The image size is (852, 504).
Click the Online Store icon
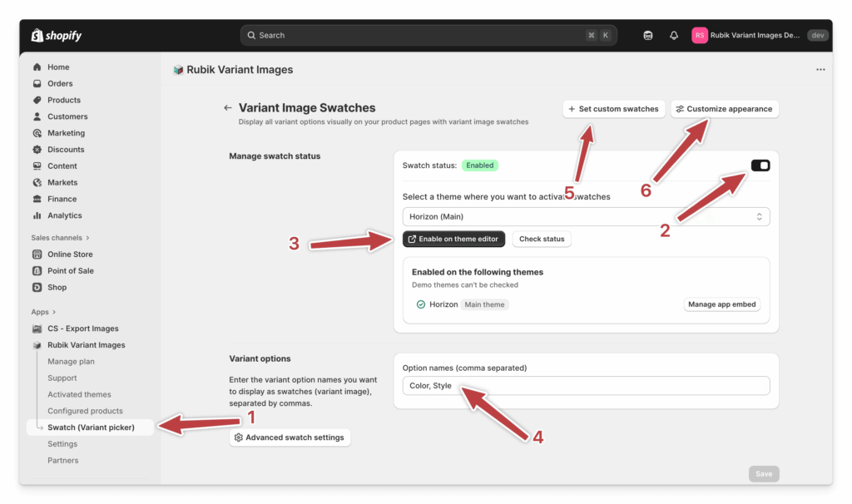tap(37, 254)
